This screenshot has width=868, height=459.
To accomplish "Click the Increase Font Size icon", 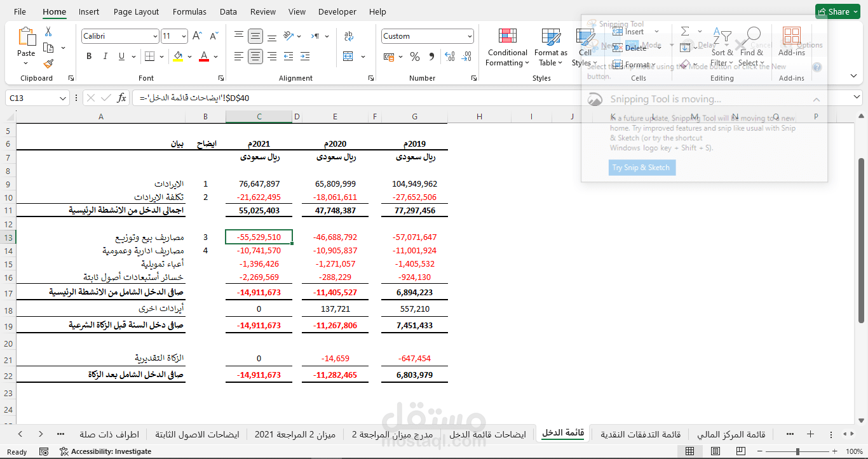I will tap(197, 36).
